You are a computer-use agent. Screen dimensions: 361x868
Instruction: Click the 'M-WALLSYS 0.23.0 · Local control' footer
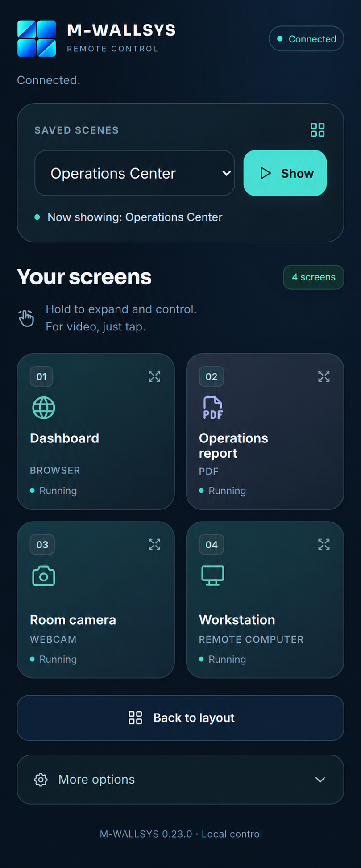(181, 834)
